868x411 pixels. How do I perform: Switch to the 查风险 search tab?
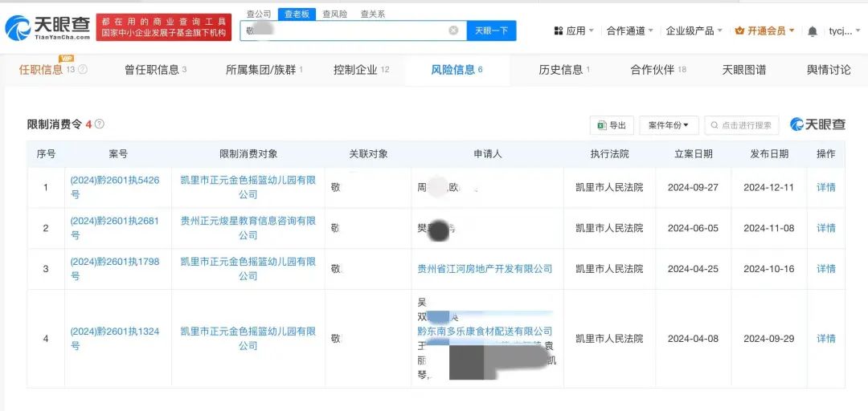pyautogui.click(x=335, y=14)
